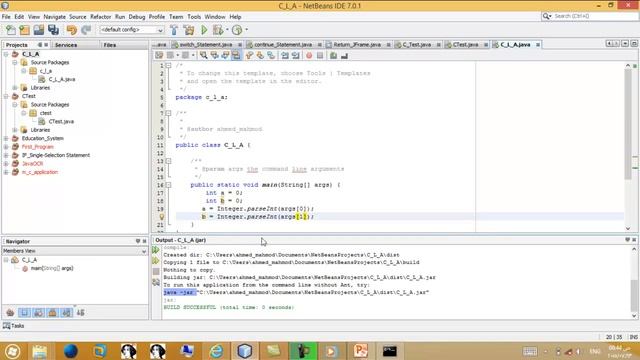The width and height of the screenshot is (640, 360).
Task: Click Re-run with different parameters icon in Output
Action: pyautogui.click(x=156, y=261)
